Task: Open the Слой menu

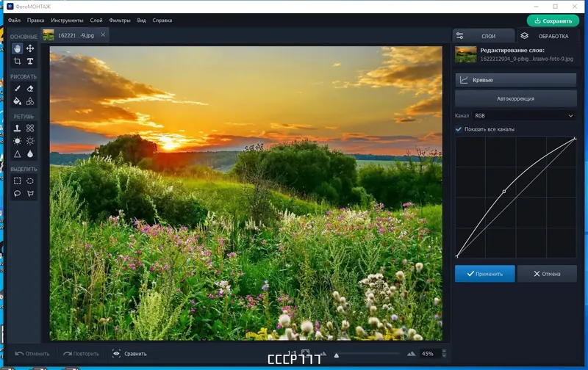Action: coord(96,21)
